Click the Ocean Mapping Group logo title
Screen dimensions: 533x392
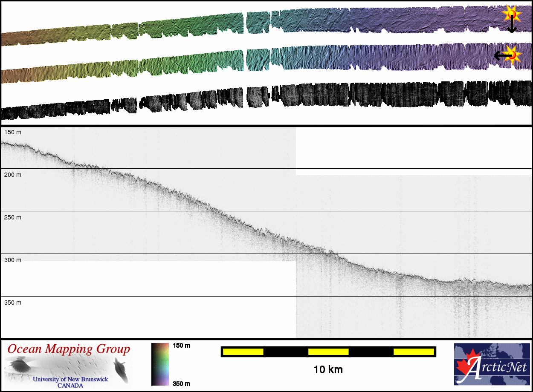[x=68, y=349]
